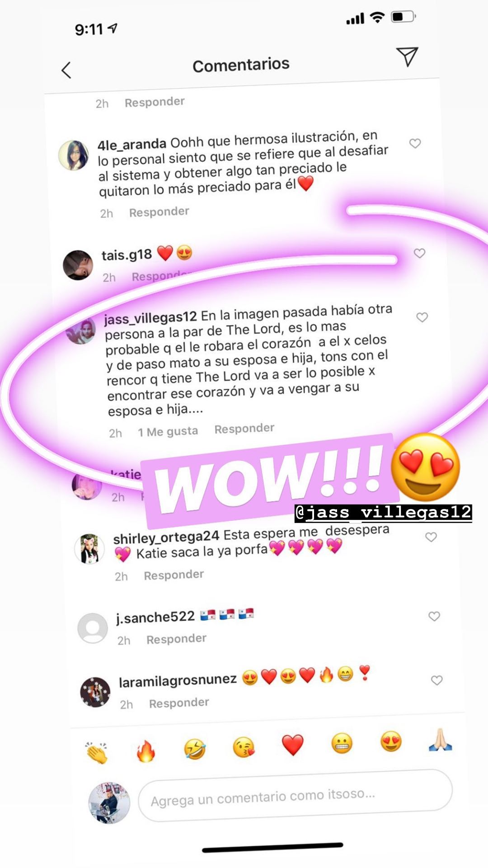The width and height of the screenshot is (488, 868).
Task: Insert the clapping hands quick emoji
Action: point(97,753)
